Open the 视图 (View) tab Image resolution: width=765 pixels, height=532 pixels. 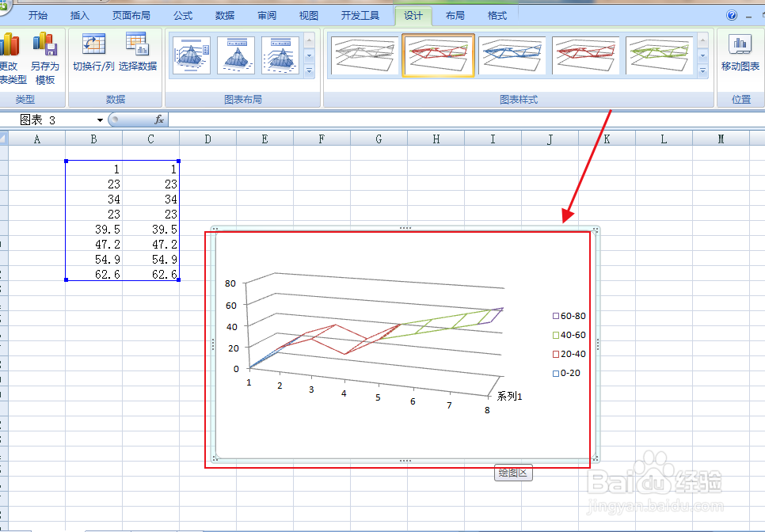[x=309, y=16]
